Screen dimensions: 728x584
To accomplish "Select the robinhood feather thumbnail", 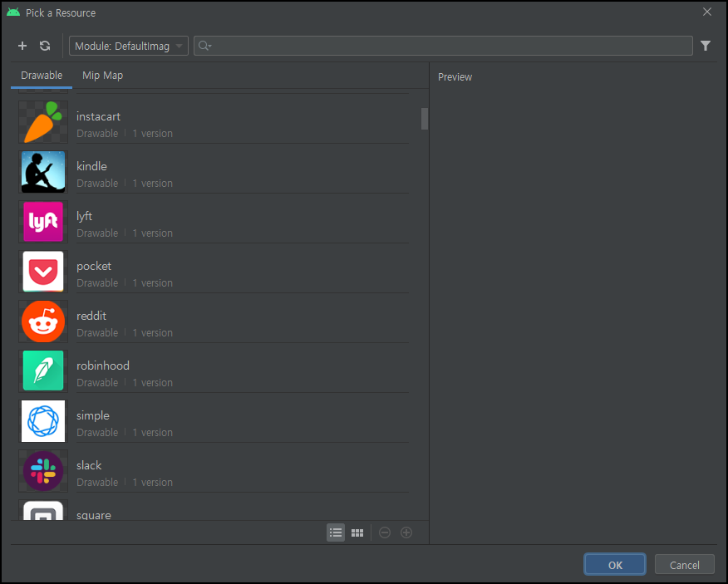I will point(43,371).
